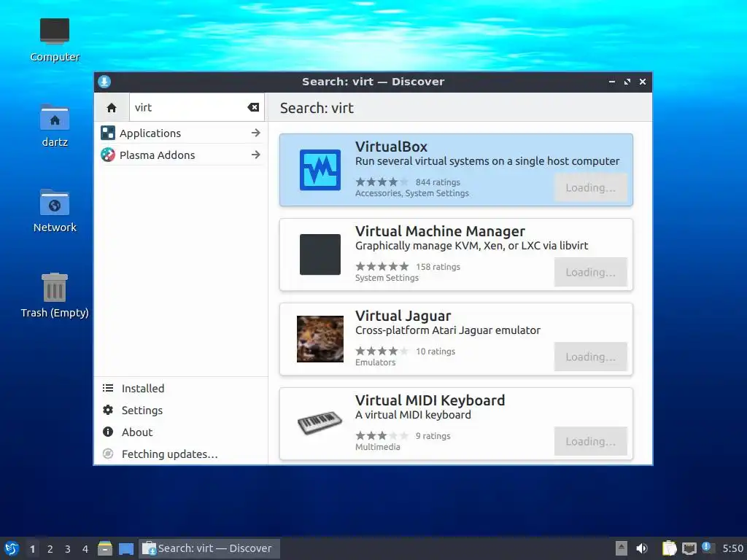Viewport: 747px width, 560px height.
Task: Clear the 'virt' search text
Action: coord(253,108)
